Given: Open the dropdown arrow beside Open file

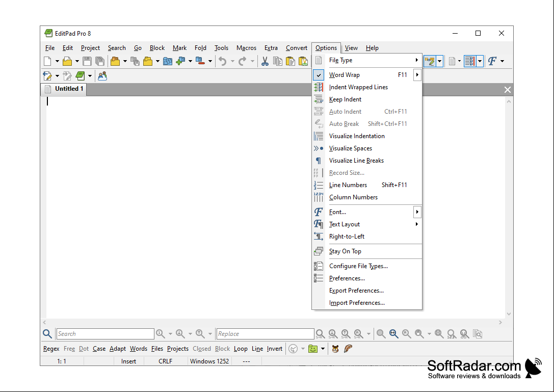Looking at the screenshot, I should (x=77, y=61).
